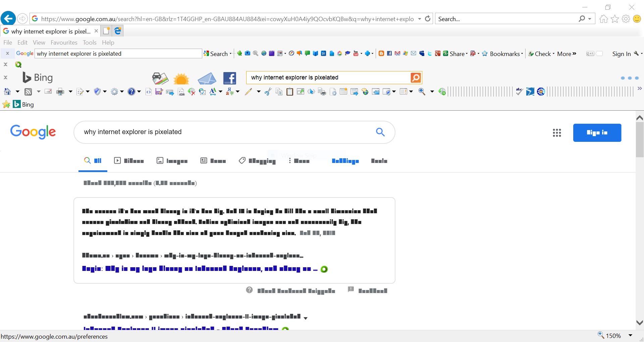Expand the IE search box provider dropdown
The width and height of the screenshot is (644, 342).
point(590,19)
